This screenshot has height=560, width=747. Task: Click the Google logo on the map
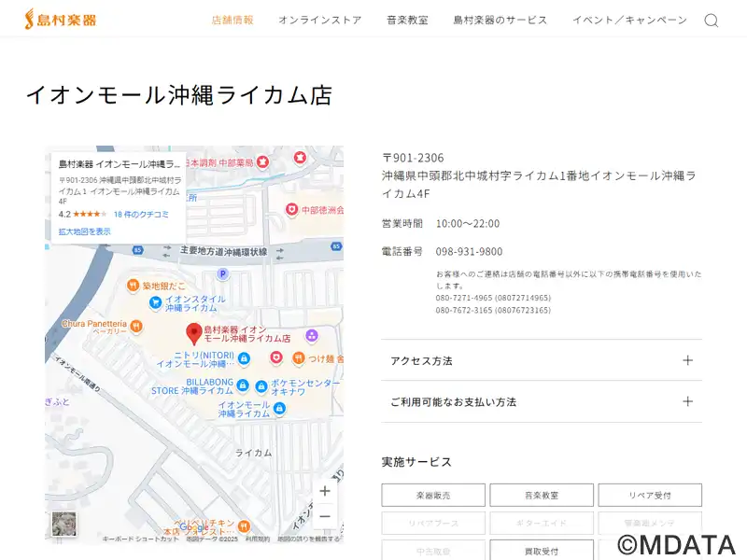click(194, 527)
